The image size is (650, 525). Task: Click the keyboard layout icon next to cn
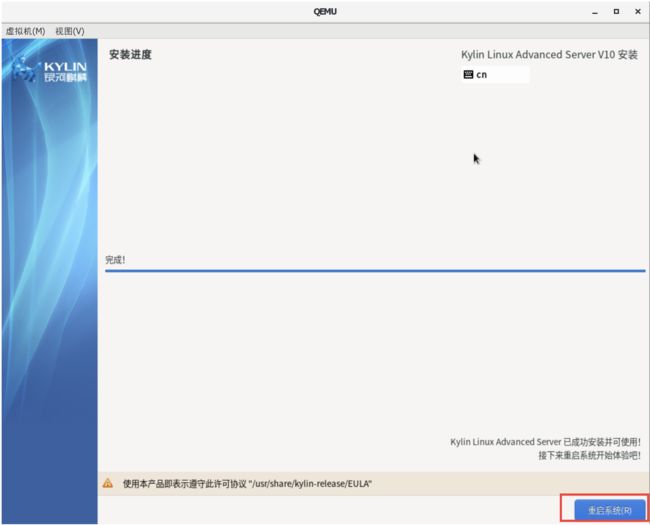click(x=468, y=75)
